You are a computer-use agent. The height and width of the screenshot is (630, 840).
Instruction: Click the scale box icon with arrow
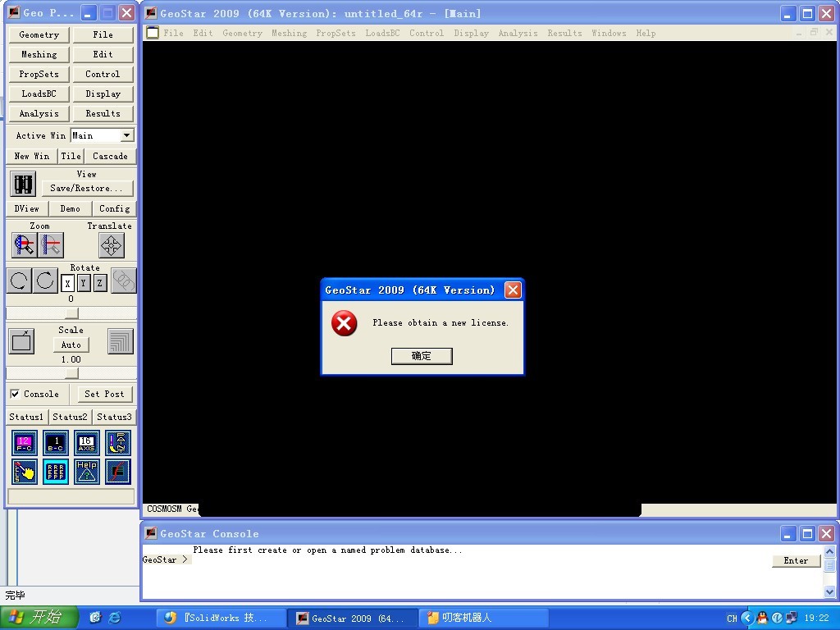click(21, 341)
